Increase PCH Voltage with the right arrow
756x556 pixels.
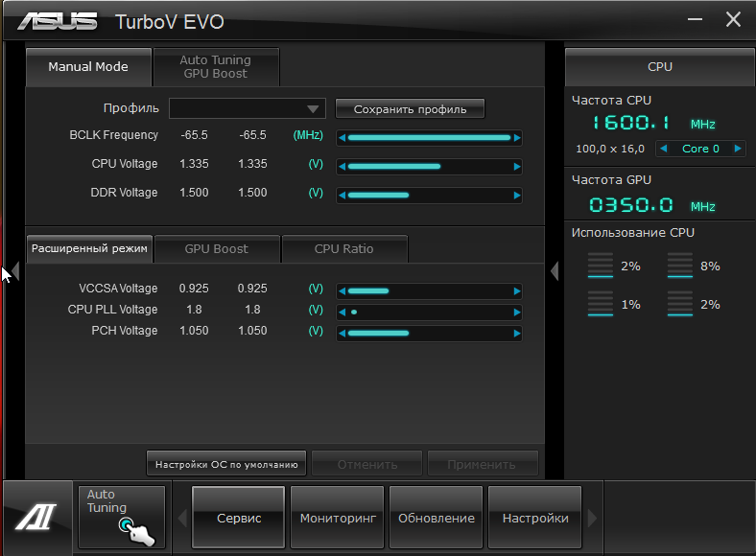(517, 334)
